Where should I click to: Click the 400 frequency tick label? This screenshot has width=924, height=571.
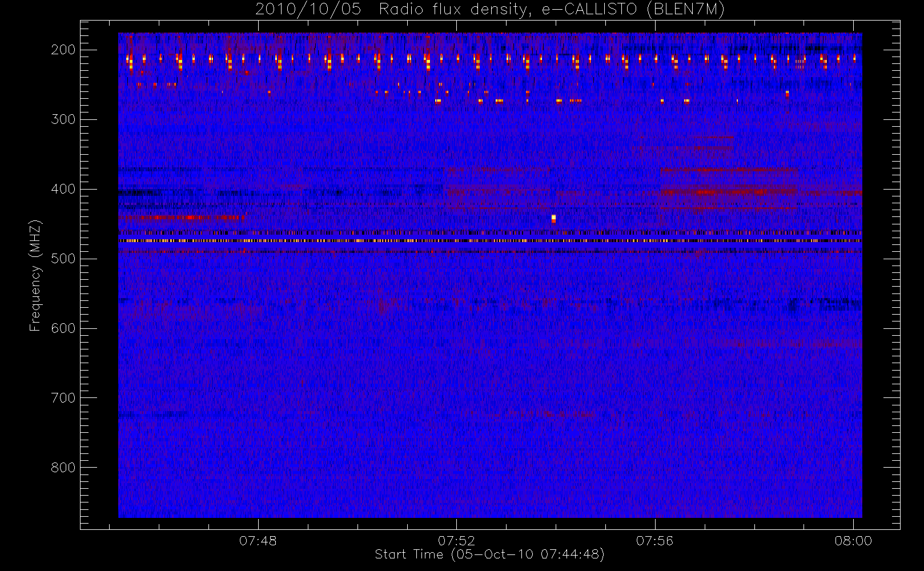point(63,189)
